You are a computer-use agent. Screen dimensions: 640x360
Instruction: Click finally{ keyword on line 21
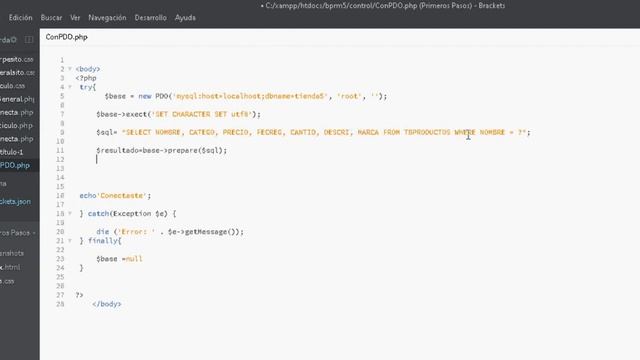[104, 240]
